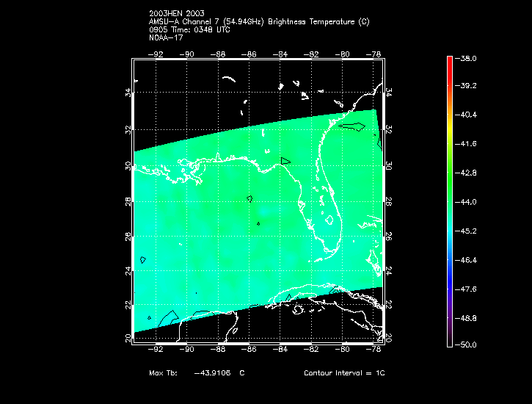Click Lake Okeechobee outline in Florida

pos(329,220)
